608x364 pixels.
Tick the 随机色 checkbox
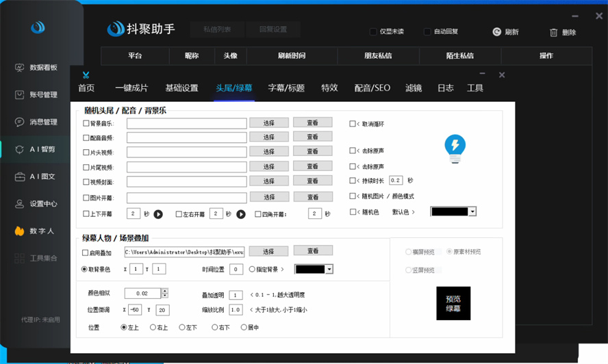click(x=353, y=212)
